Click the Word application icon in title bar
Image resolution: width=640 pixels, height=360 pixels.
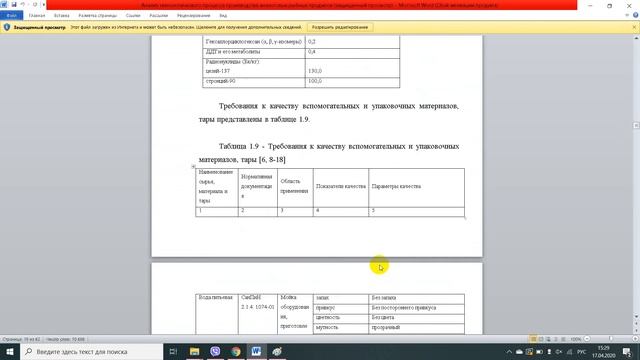tap(4, 4)
